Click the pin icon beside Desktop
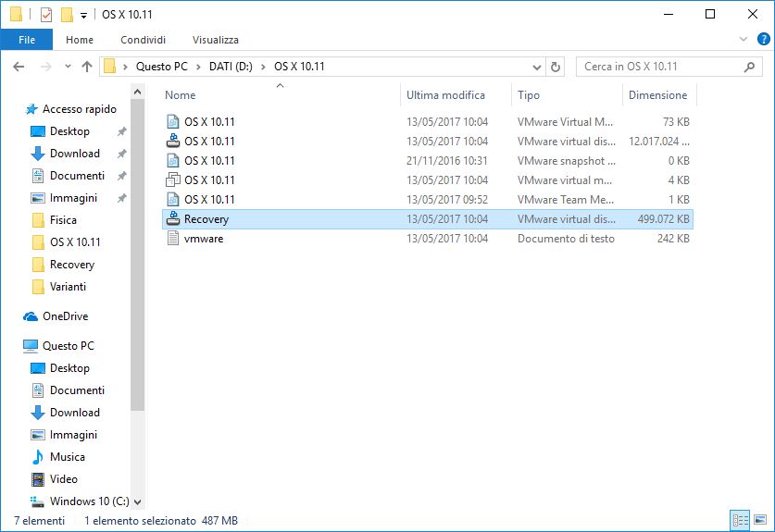 coord(121,131)
